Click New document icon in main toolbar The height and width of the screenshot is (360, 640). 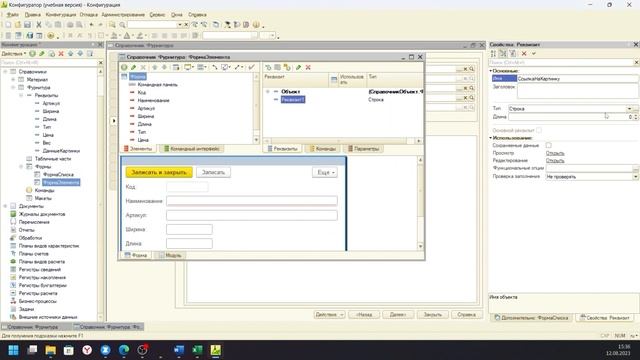(x=8, y=25)
